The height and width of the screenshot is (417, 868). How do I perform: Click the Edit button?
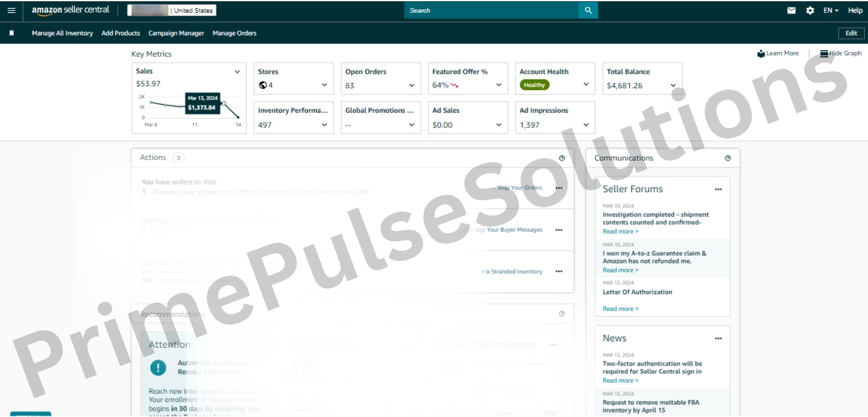851,33
